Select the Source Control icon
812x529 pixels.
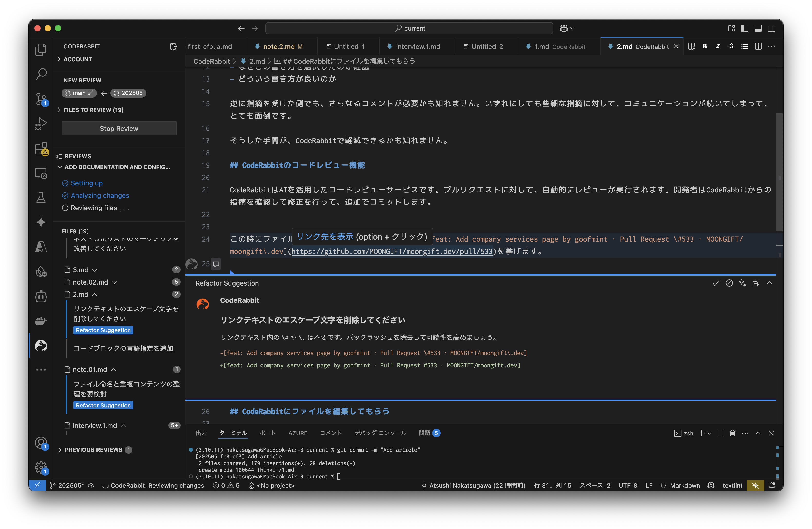tap(41, 99)
